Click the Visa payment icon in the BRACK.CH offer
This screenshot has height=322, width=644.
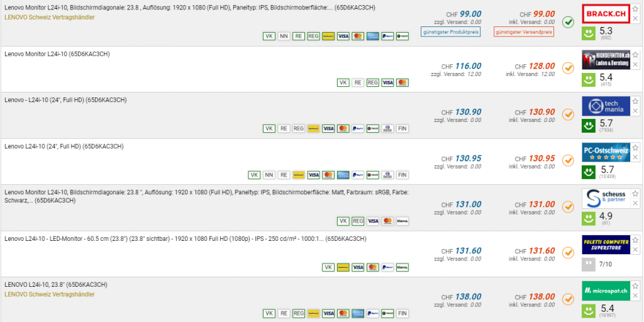[343, 36]
